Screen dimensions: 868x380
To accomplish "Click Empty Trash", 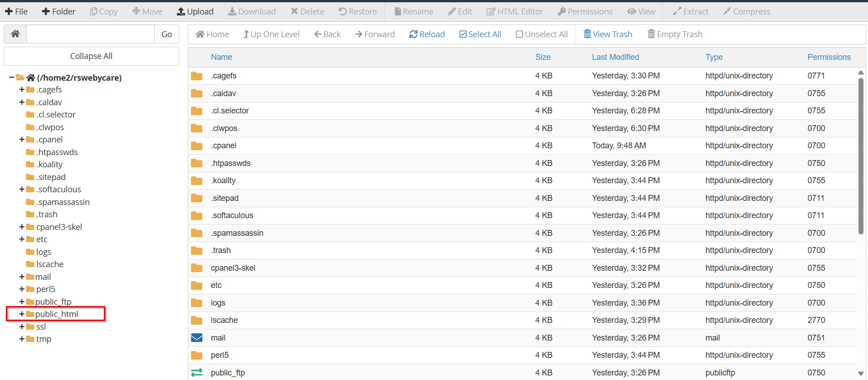I will [x=675, y=34].
